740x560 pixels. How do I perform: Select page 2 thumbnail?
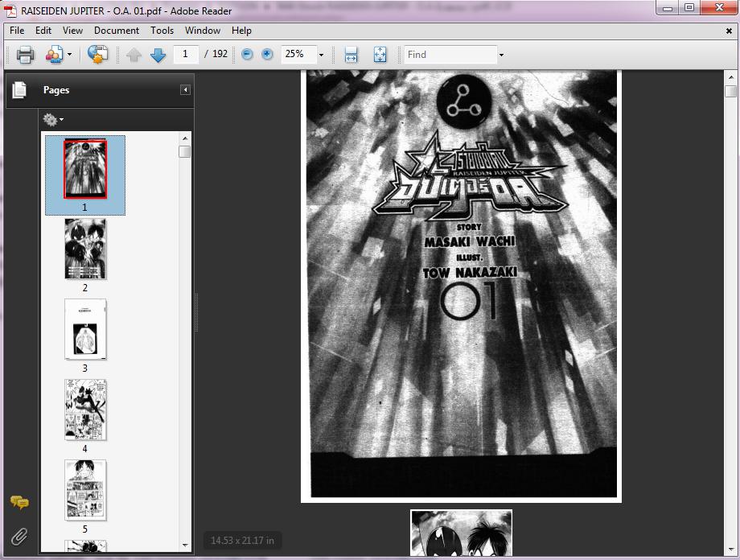click(x=85, y=249)
